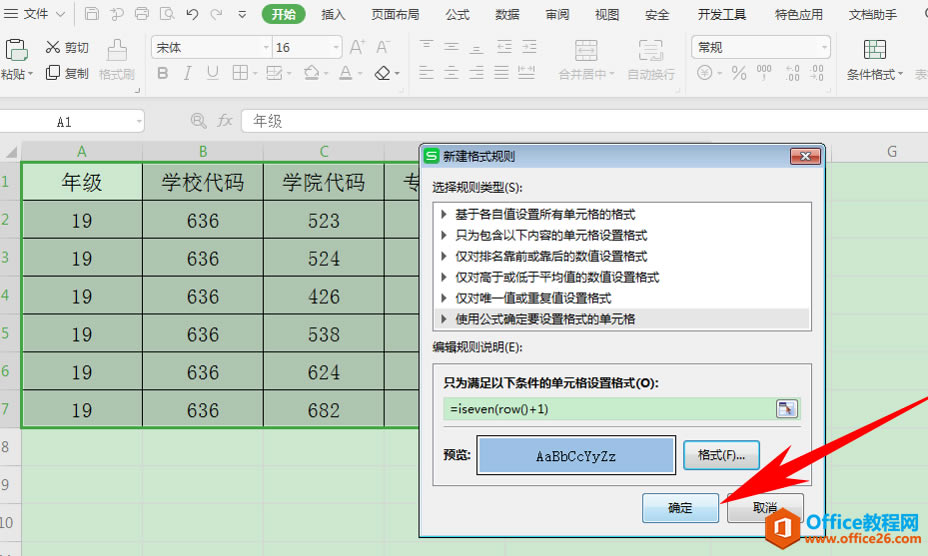
Task: Click the thousands separator 000 icon
Action: [x=764, y=73]
